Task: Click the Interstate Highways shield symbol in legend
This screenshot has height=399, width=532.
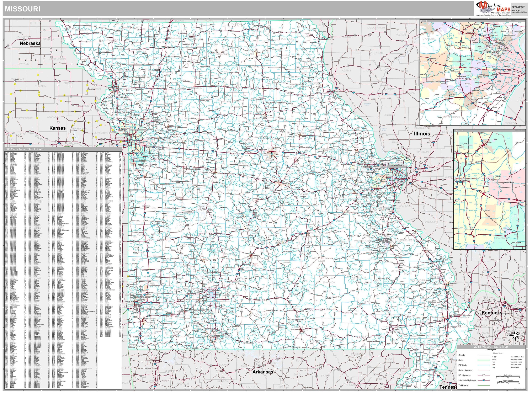Action: [x=484, y=381]
